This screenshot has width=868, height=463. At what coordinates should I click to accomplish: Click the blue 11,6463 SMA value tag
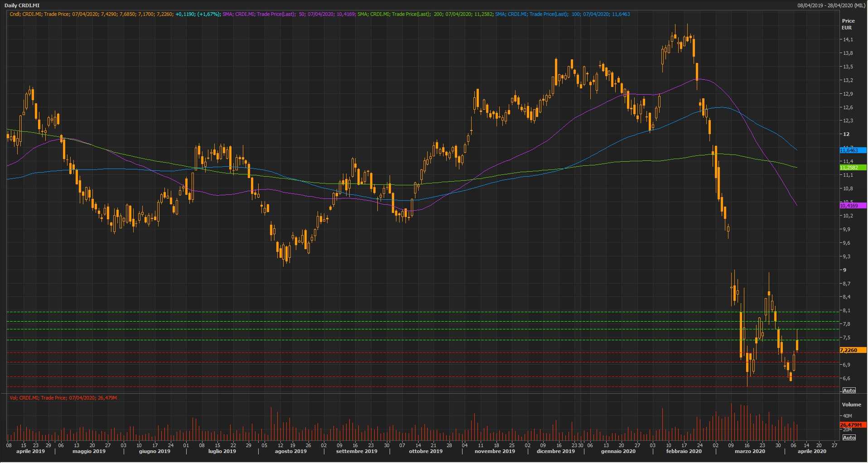852,150
